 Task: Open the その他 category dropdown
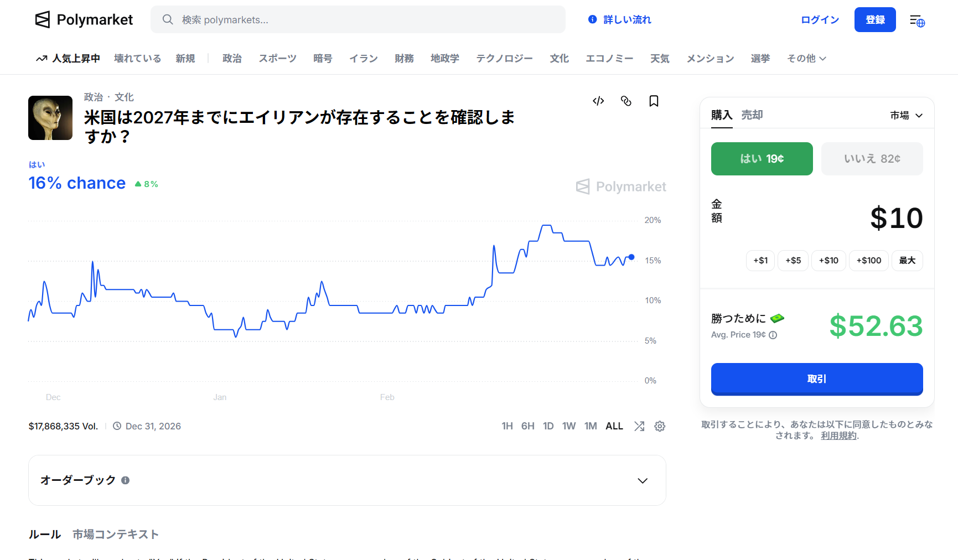806,59
